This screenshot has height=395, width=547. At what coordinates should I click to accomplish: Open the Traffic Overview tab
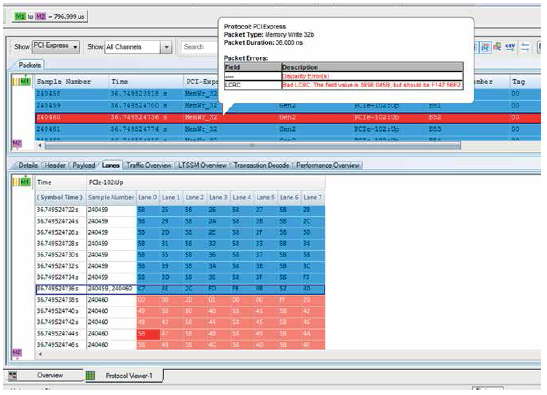(x=149, y=165)
